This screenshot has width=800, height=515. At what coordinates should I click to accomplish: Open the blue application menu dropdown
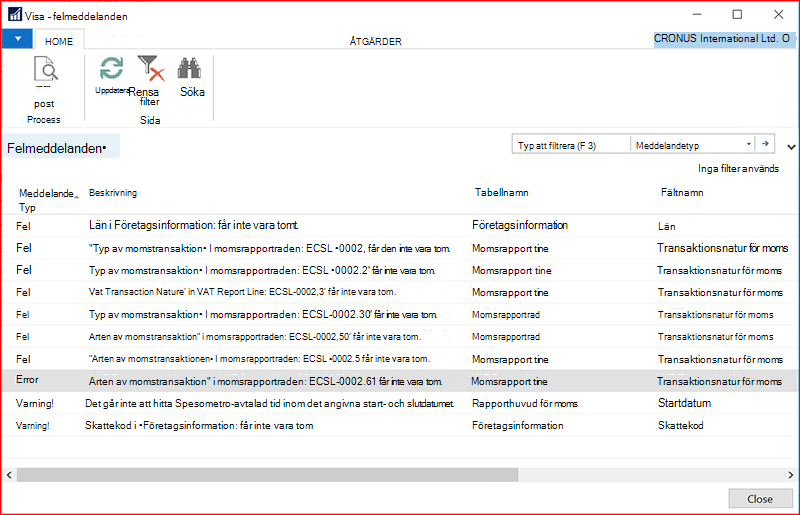click(18, 39)
